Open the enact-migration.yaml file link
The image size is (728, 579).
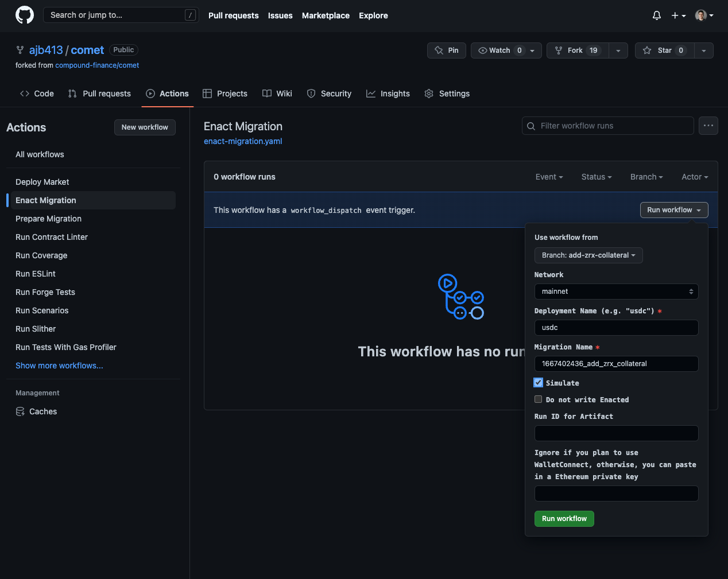click(x=243, y=141)
